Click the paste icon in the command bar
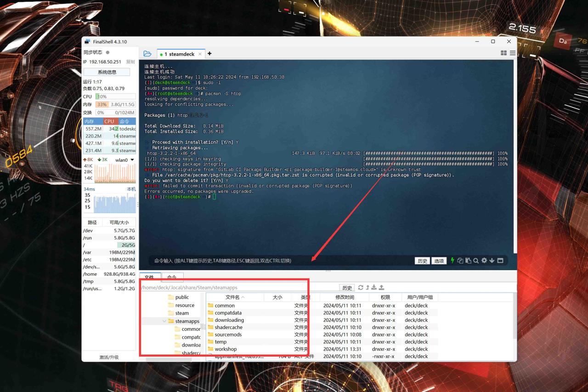 (x=468, y=261)
